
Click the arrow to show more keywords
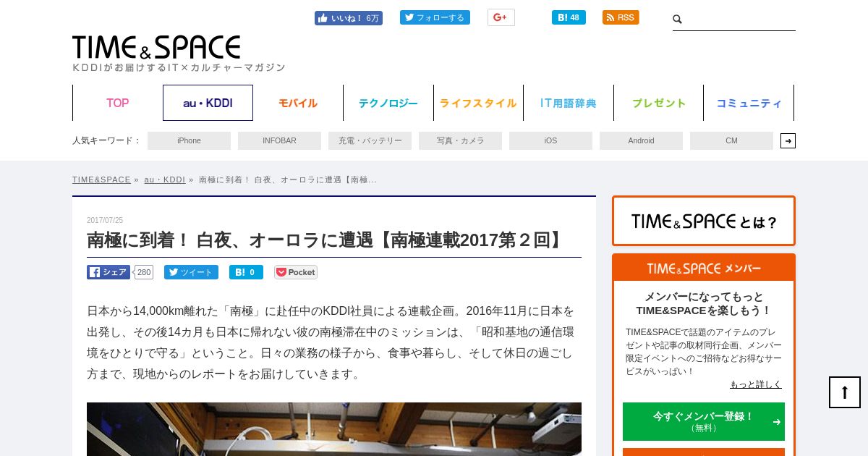(788, 140)
